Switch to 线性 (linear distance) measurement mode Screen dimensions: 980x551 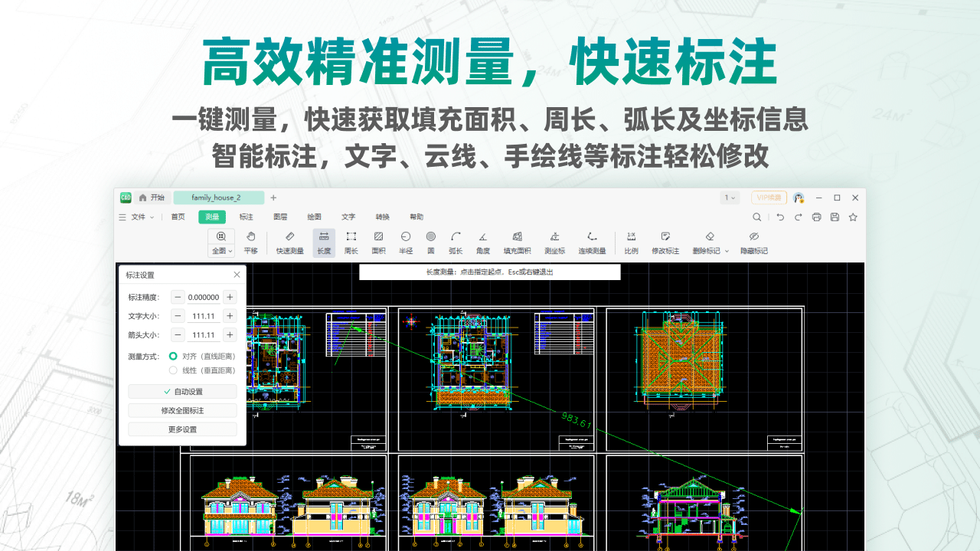[x=173, y=370]
